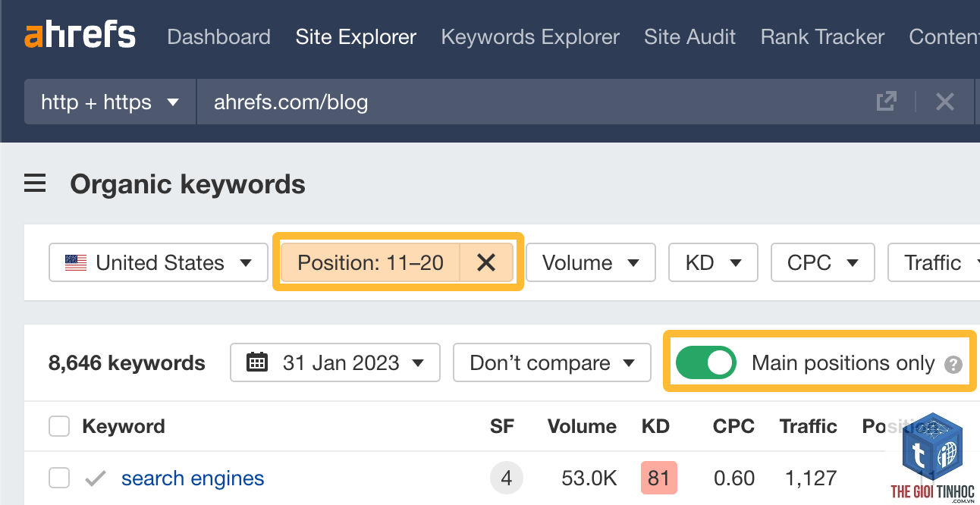Sort by the Volume column header

click(x=582, y=426)
